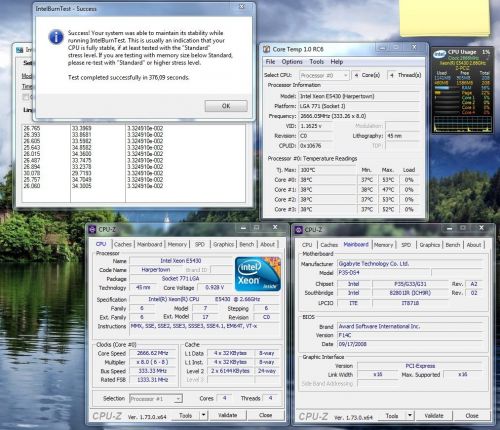Open Core Temp Options menu
500x430 pixels.
[x=292, y=62]
